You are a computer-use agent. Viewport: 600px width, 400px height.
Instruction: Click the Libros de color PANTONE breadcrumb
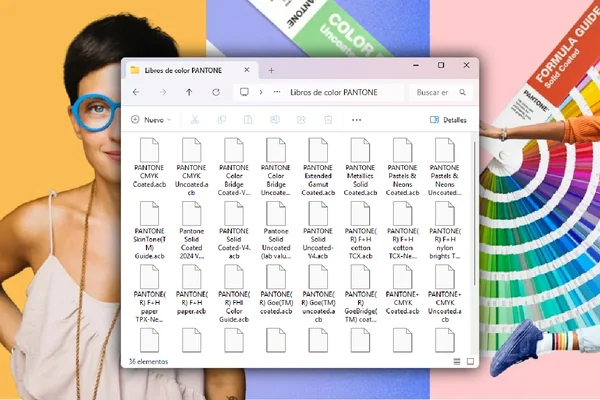tap(334, 92)
